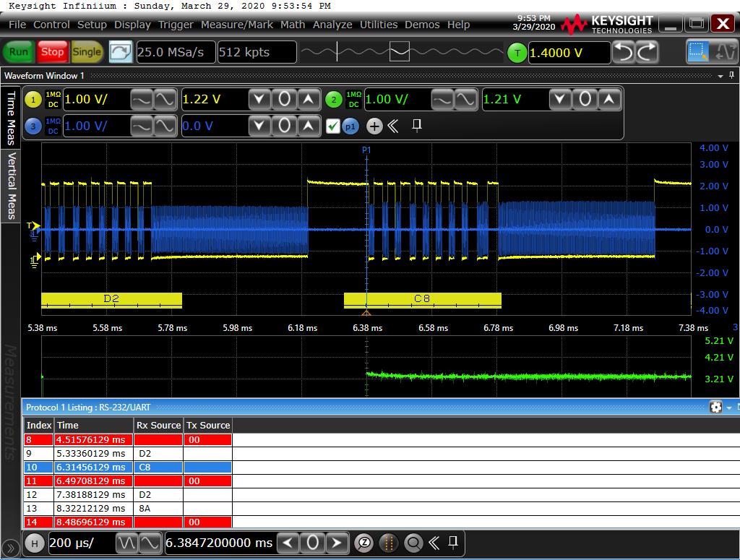Expand the bottom-left double chevron panel
Screen dimensions: 740x560
(x=11, y=548)
